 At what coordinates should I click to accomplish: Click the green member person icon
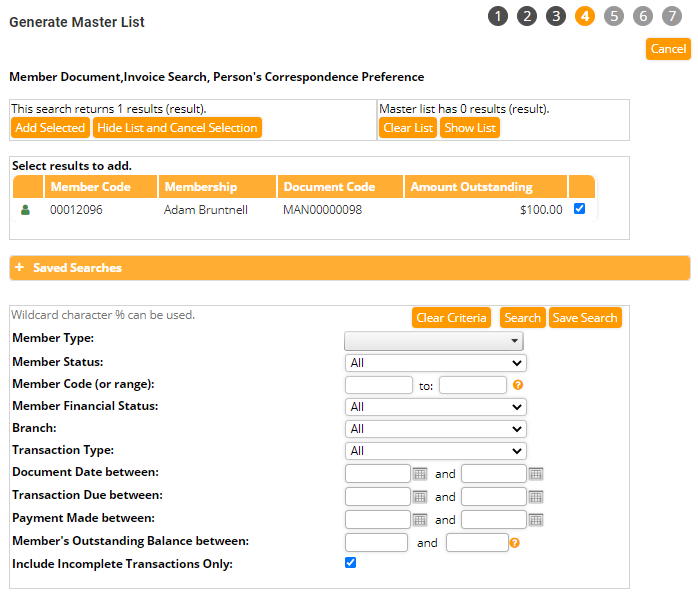26,210
